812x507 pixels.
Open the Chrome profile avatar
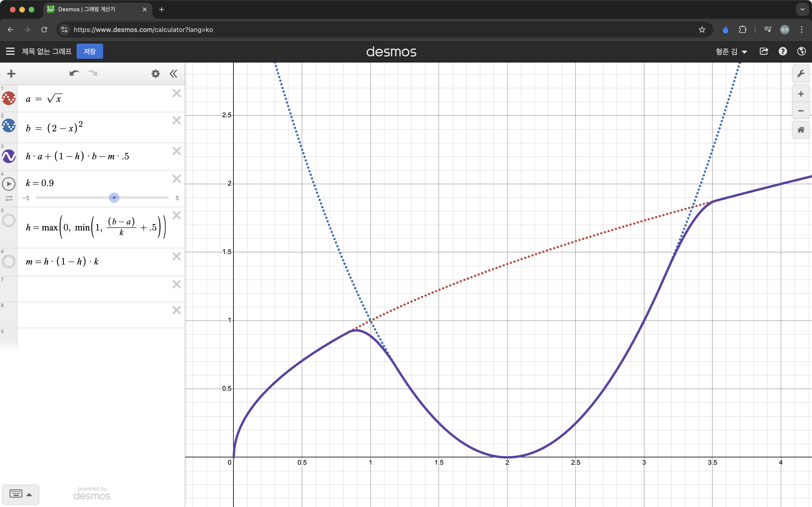point(785,30)
